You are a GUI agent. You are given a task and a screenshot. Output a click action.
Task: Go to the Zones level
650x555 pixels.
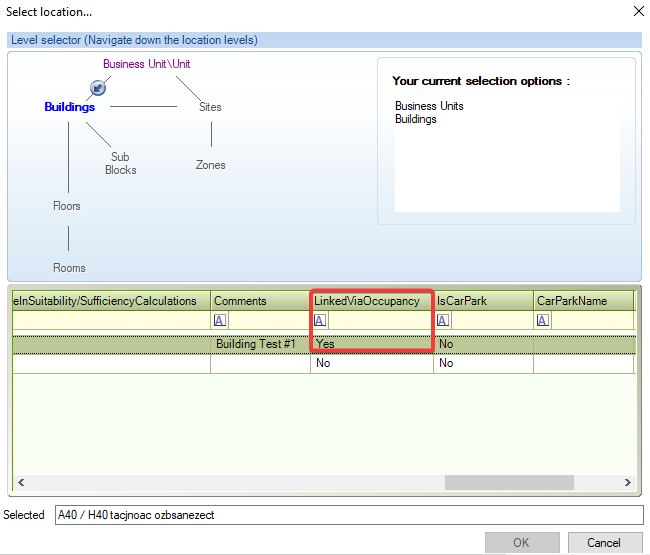pos(210,165)
